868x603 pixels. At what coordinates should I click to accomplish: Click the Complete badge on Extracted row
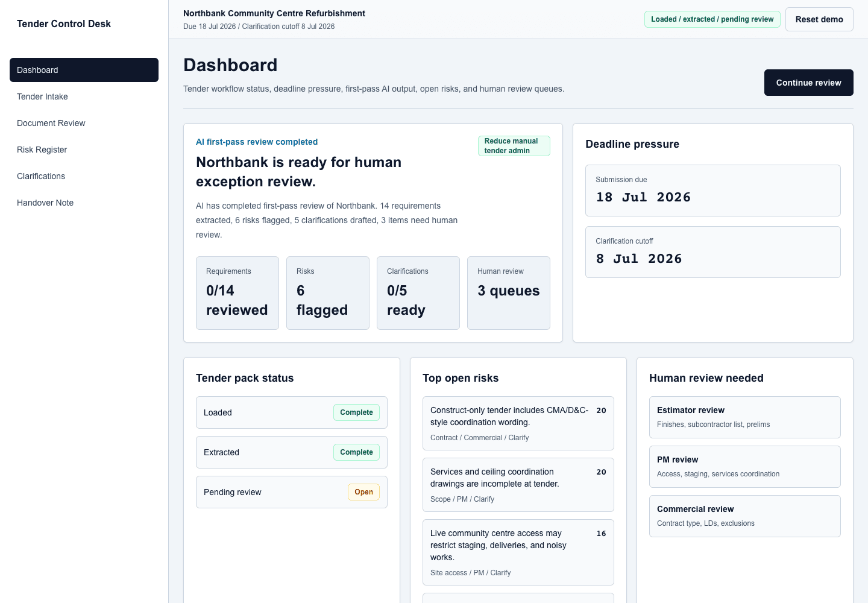(x=356, y=452)
